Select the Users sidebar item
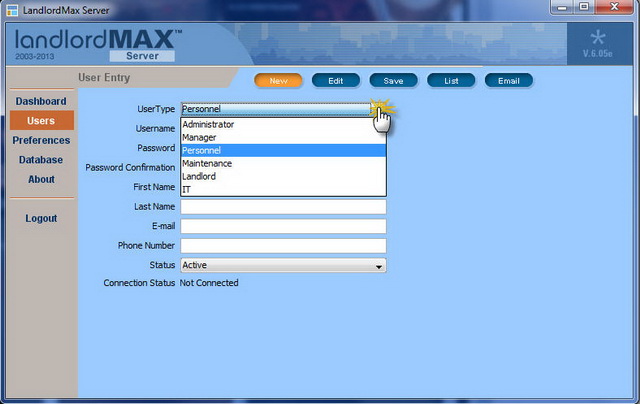 (x=42, y=120)
